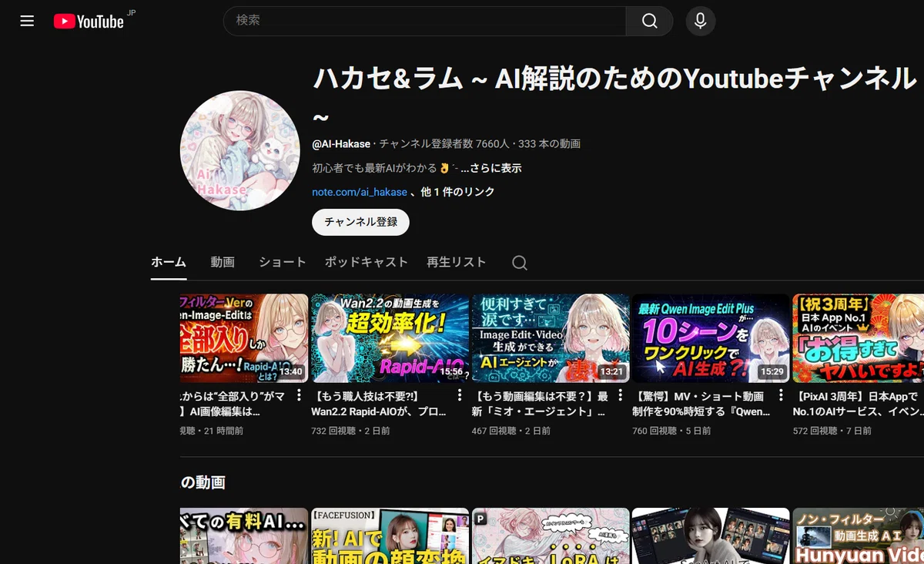The height and width of the screenshot is (564, 924).
Task: Open options menu for Wan2.2 Rapid-AIO video
Action: pos(460,395)
